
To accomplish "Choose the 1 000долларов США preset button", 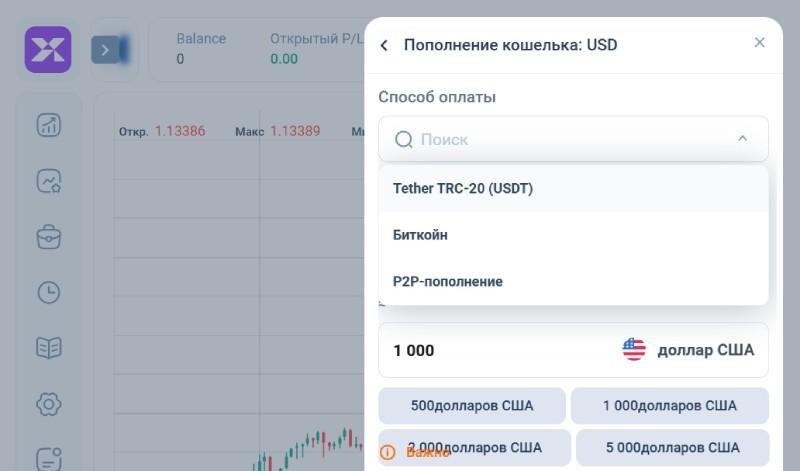I will click(x=670, y=406).
